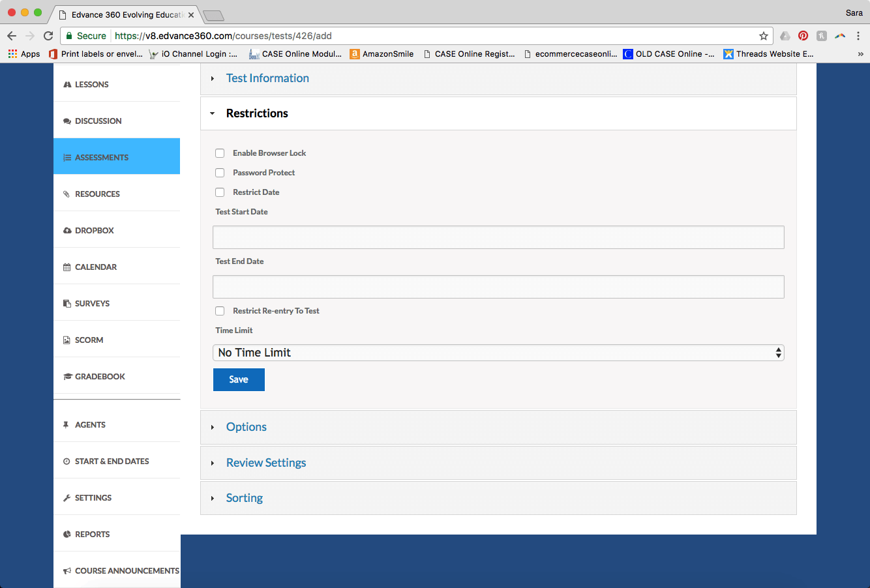Click the Dropbox cloud upload icon
870x588 pixels.
pyautogui.click(x=67, y=231)
